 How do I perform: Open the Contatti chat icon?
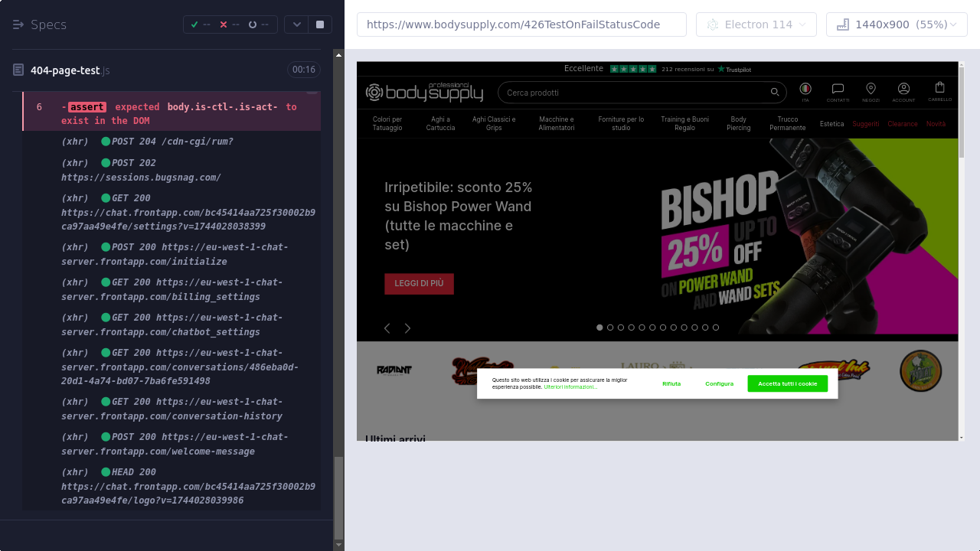pyautogui.click(x=838, y=90)
